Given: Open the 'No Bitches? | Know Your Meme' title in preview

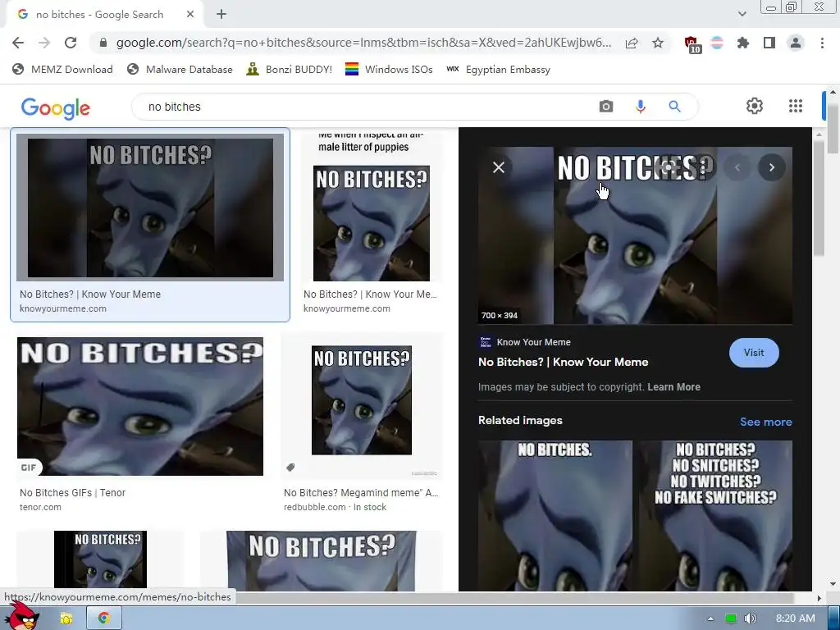Looking at the screenshot, I should point(563,362).
